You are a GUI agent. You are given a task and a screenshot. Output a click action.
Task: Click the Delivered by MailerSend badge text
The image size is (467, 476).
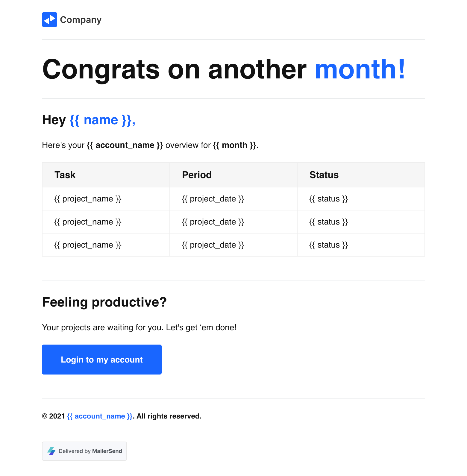click(90, 451)
